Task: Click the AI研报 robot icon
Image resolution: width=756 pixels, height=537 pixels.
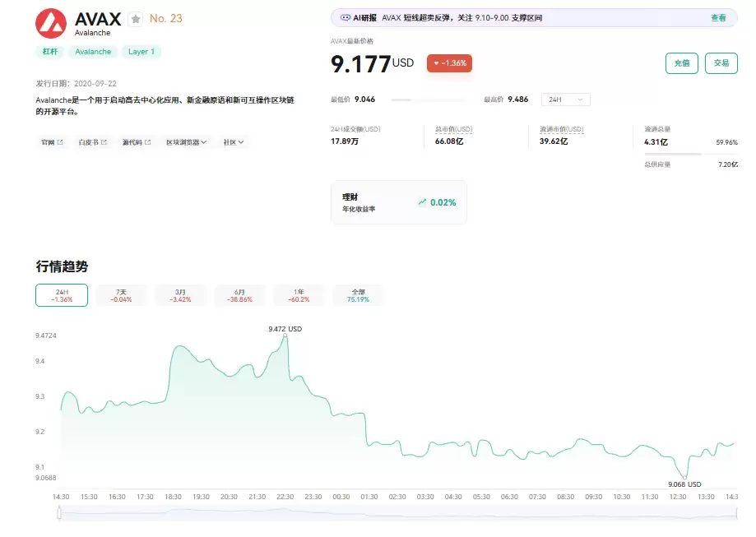Action: (346, 18)
